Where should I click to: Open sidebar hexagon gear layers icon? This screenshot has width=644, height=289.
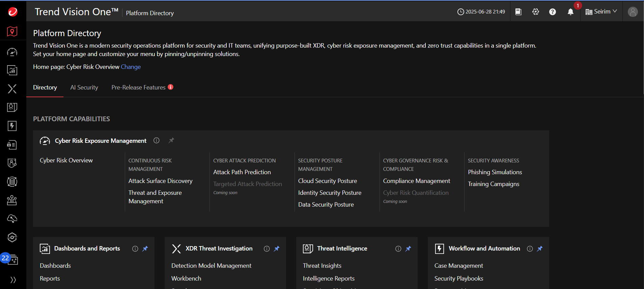pos(12,237)
